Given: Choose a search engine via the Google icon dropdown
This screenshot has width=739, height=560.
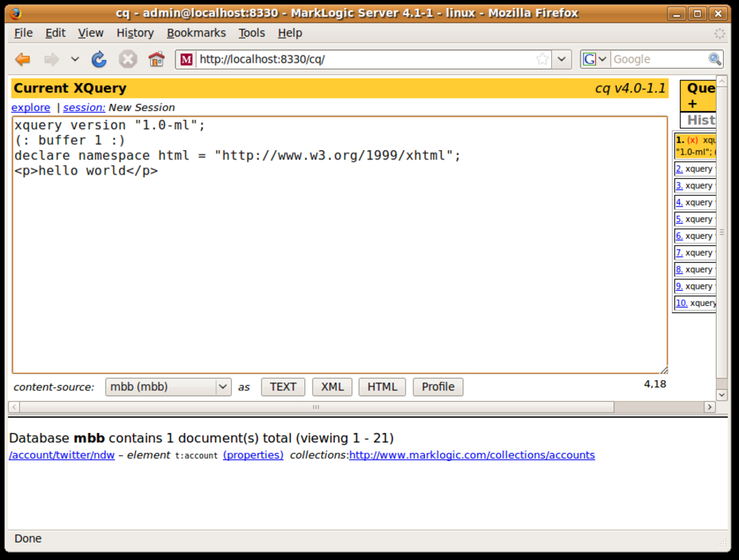Looking at the screenshot, I should [x=595, y=59].
